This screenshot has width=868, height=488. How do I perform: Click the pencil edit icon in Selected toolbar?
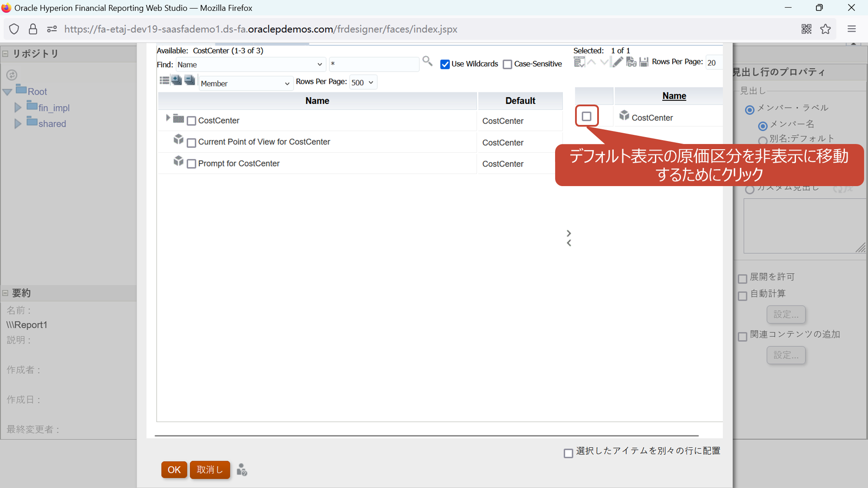(618, 62)
